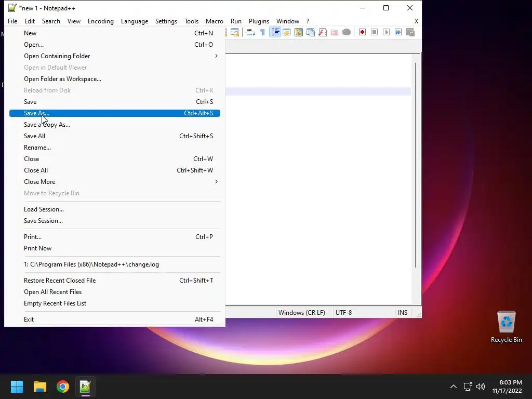Click Empty Recent Files List
Image resolution: width=532 pixels, height=399 pixels.
point(115,303)
